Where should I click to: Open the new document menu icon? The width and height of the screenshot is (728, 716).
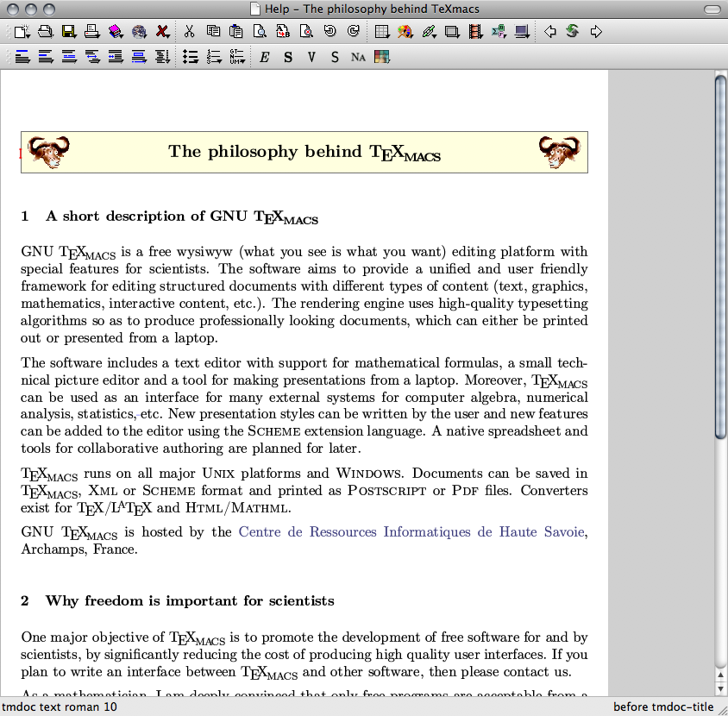click(22, 32)
